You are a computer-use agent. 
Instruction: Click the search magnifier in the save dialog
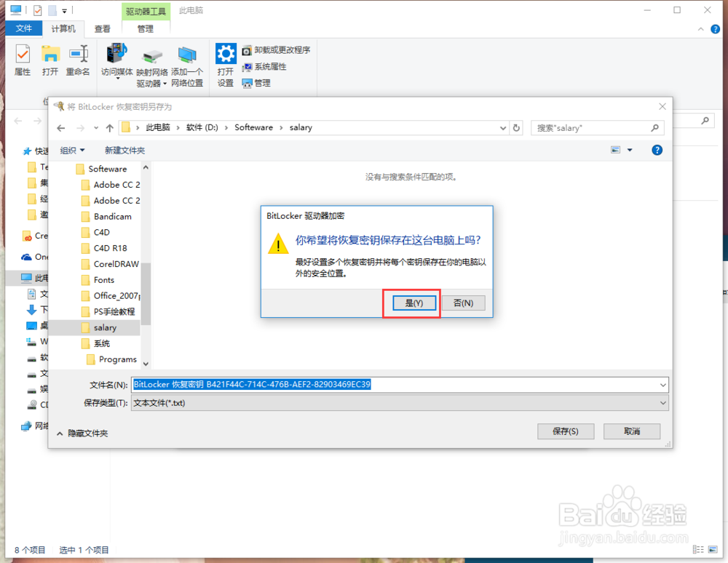[654, 127]
